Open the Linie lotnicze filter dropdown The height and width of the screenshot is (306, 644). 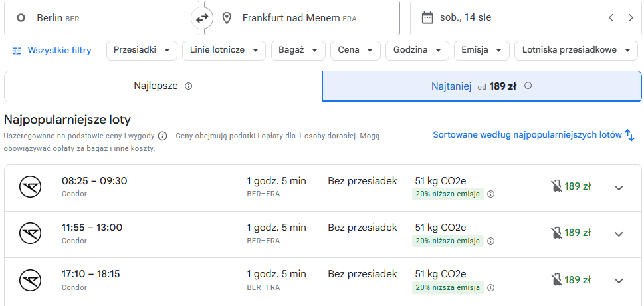tap(224, 50)
